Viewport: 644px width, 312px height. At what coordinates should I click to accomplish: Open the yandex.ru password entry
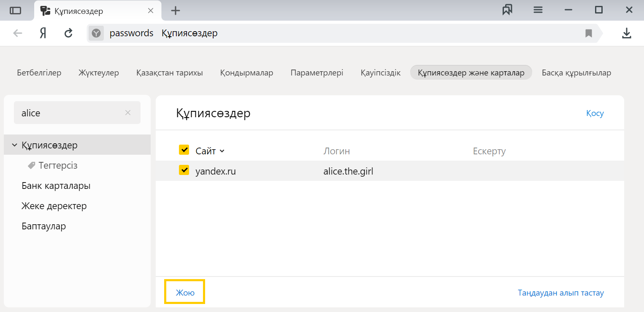pos(216,171)
